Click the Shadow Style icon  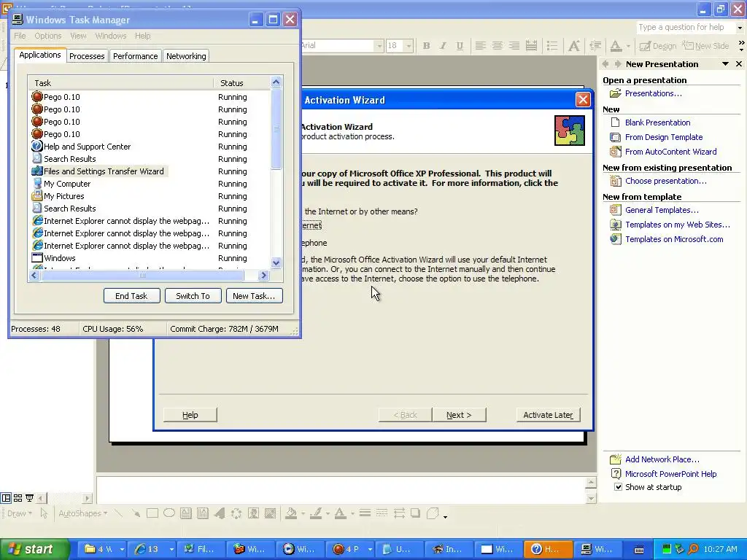pos(415,513)
